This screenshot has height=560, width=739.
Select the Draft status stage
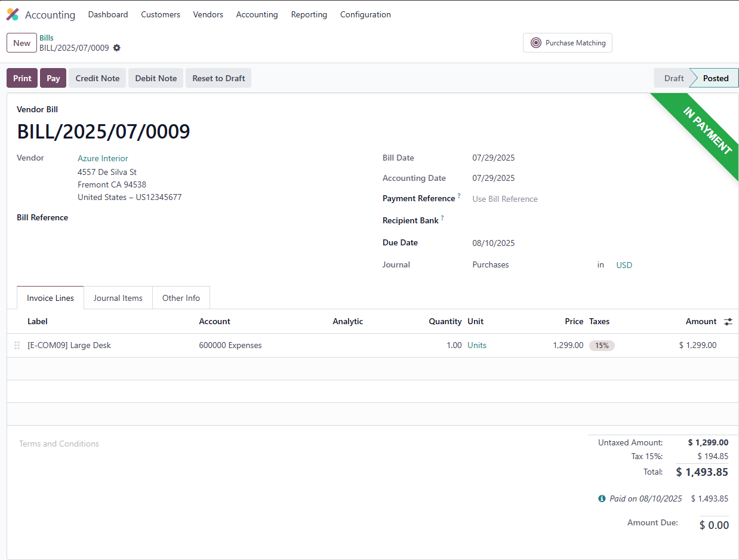[x=674, y=78]
